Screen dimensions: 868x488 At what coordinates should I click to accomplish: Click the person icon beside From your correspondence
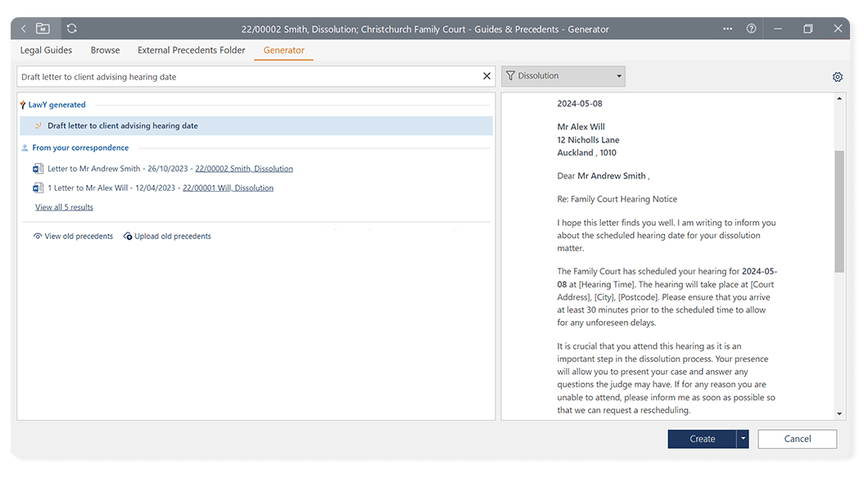tap(25, 147)
